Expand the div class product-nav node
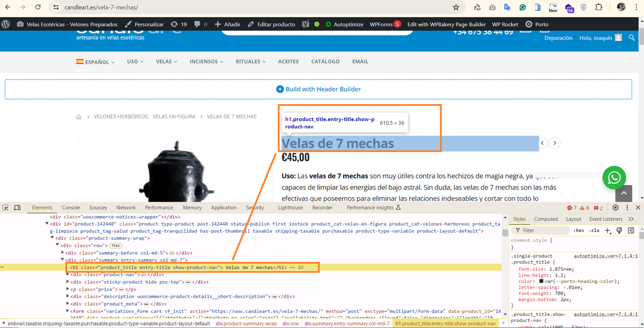The width and height of the screenshot is (644, 328). tap(68, 275)
